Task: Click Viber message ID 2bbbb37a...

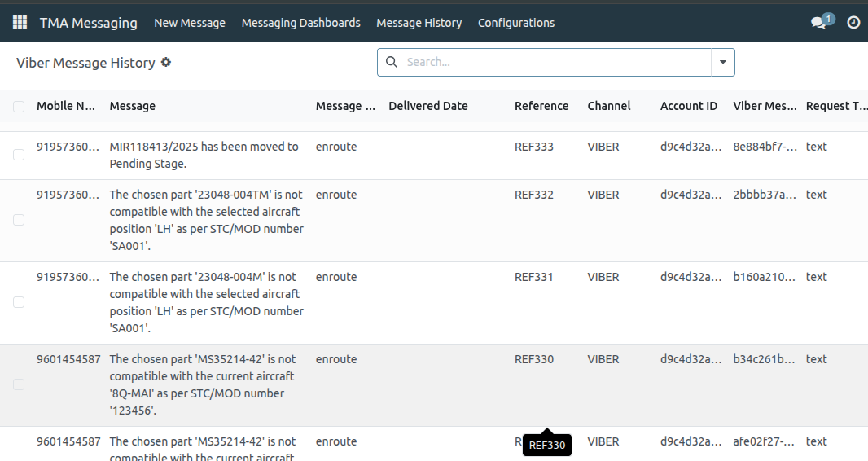Action: pos(765,195)
